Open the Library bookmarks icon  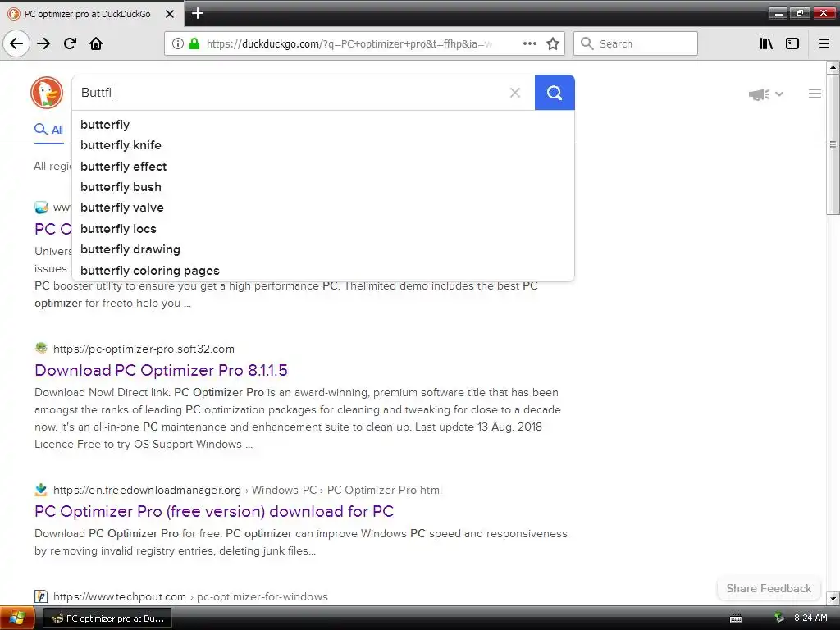point(767,43)
